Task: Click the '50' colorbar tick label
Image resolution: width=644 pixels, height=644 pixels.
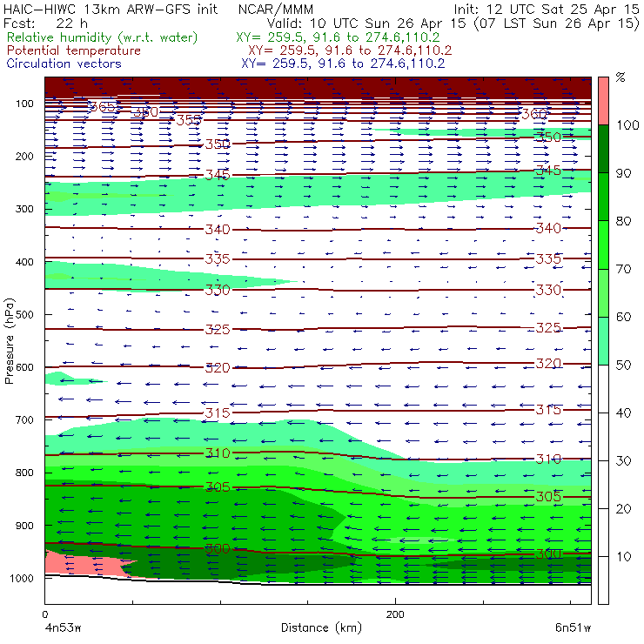Action: [x=623, y=365]
